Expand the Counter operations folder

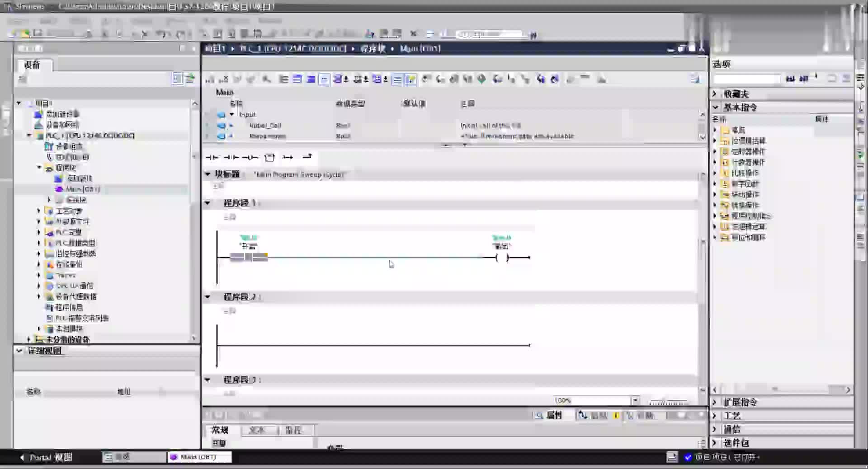coord(715,162)
